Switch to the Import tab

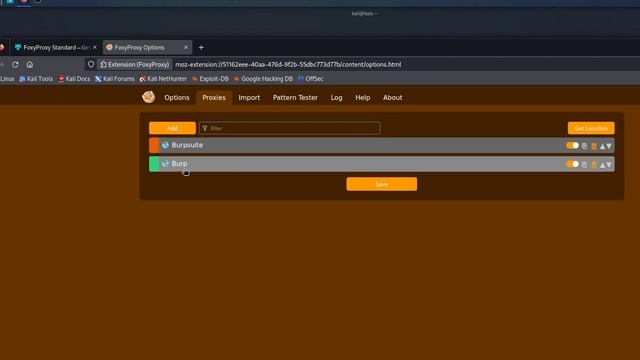249,98
